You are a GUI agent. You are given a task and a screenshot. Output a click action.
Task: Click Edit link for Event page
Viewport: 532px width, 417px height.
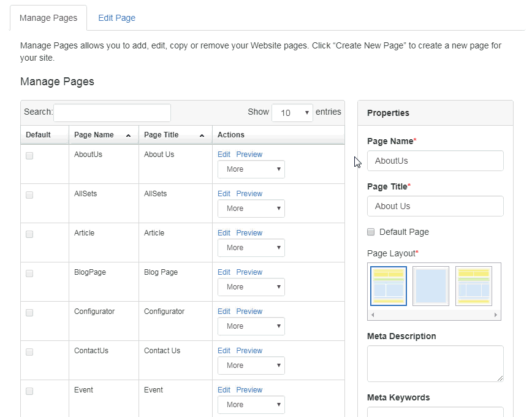[x=224, y=389]
